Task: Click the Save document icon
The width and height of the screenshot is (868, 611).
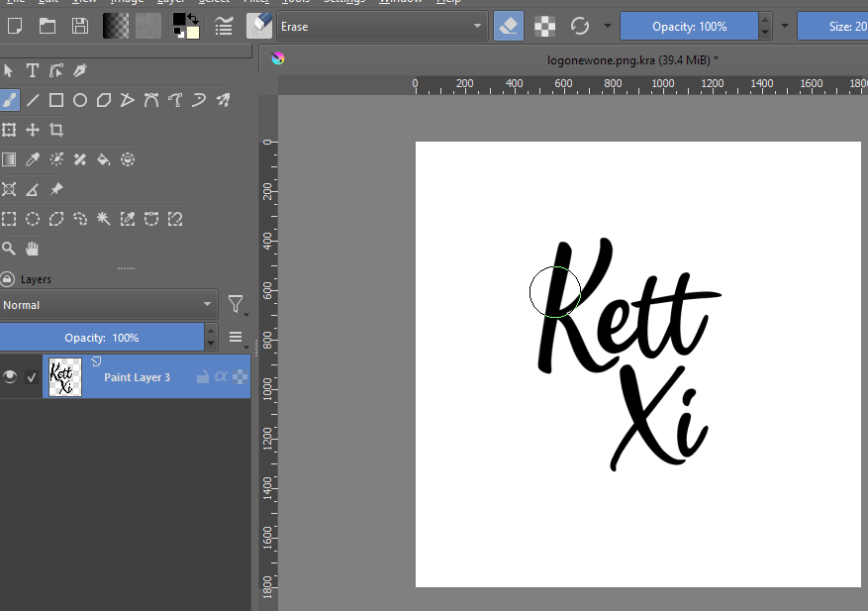Action: [x=81, y=26]
